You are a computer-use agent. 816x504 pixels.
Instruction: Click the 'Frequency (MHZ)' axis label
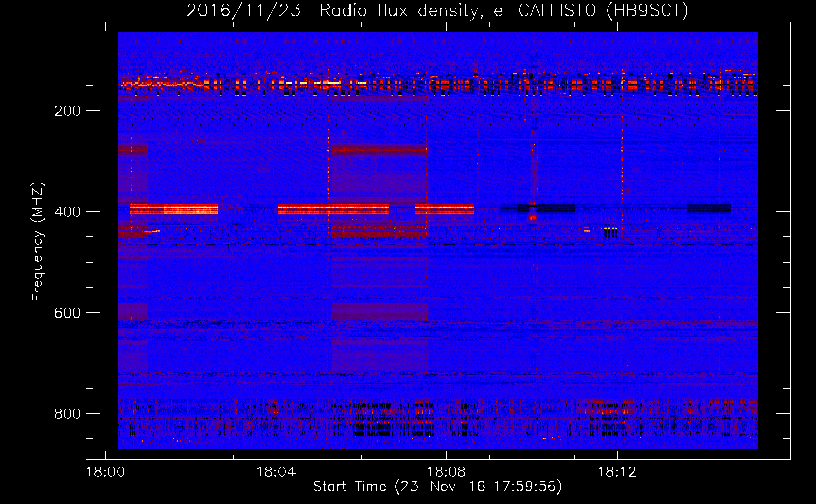coord(38,242)
